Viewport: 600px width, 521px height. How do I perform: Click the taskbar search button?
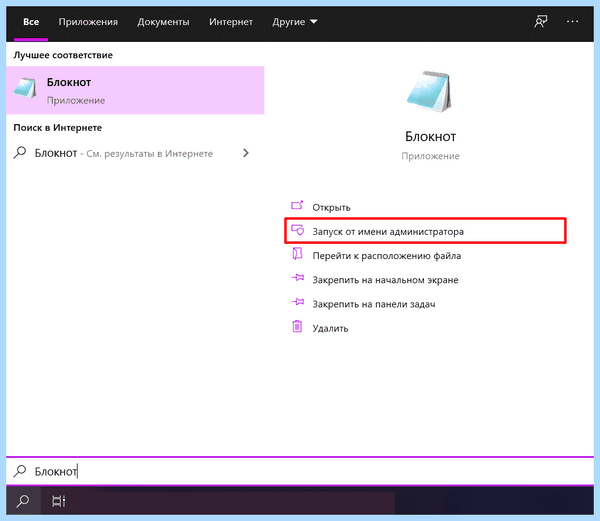23,500
